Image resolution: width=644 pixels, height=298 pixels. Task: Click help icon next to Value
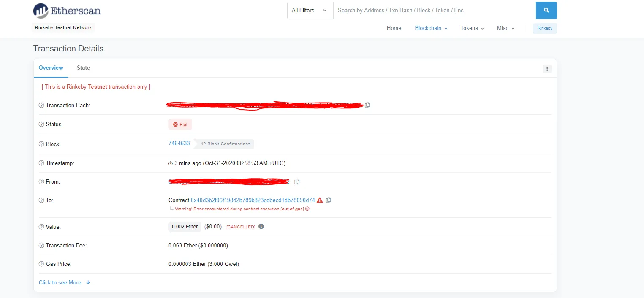pos(41,227)
